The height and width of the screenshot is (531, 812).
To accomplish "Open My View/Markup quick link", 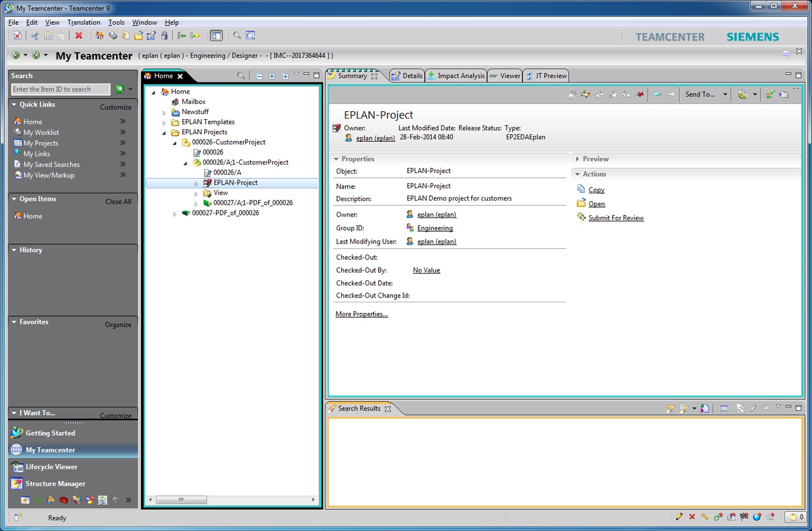I will tap(49, 175).
